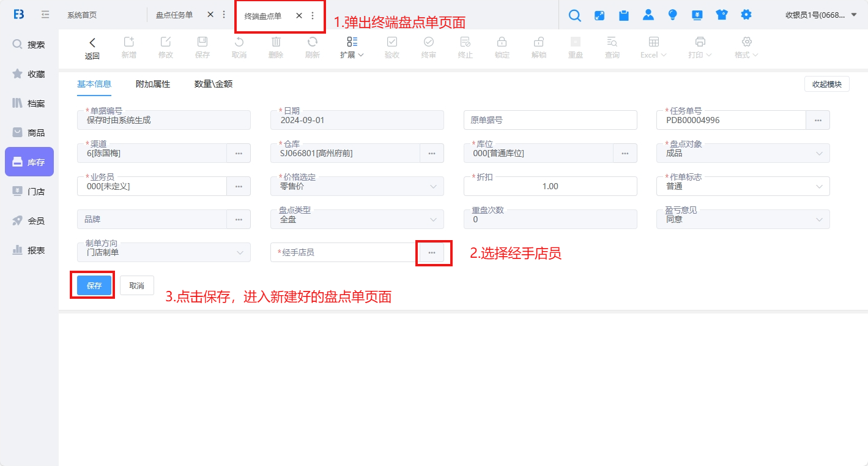Open lookup for 仓库 field
This screenshot has width=868, height=466.
point(432,153)
